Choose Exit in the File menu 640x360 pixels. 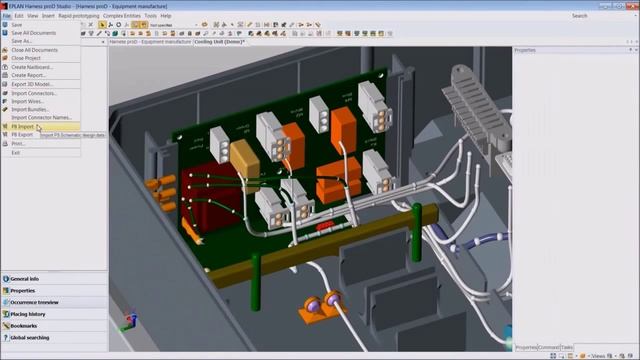tap(41, 153)
